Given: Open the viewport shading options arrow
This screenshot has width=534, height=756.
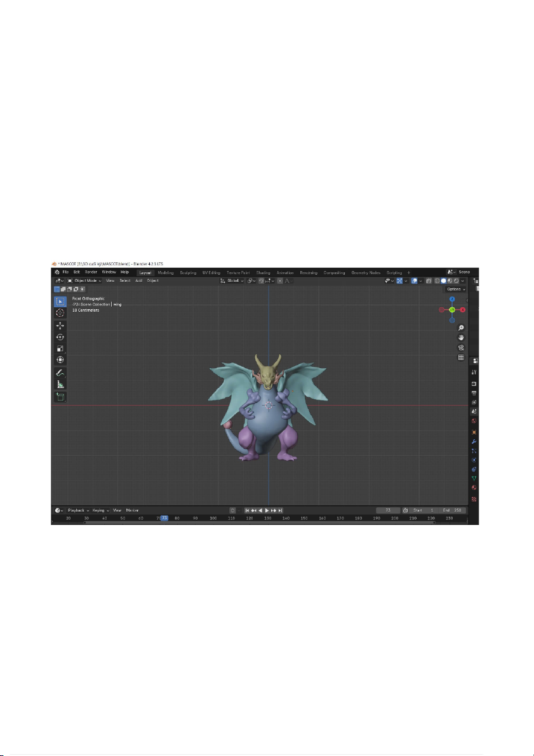Looking at the screenshot, I should tap(463, 281).
